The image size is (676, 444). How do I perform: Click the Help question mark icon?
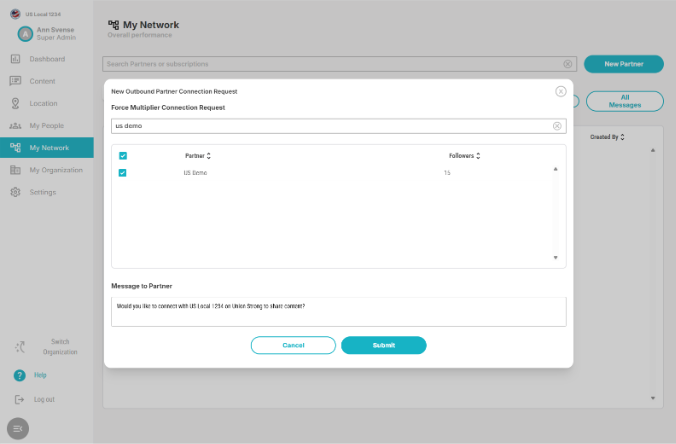[x=19, y=375]
